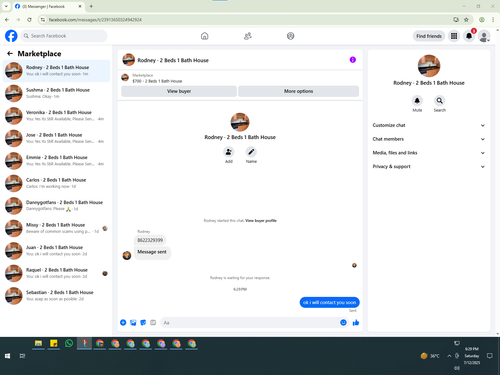Click the $700 listing info row
The image size is (500, 375).
point(240,78)
